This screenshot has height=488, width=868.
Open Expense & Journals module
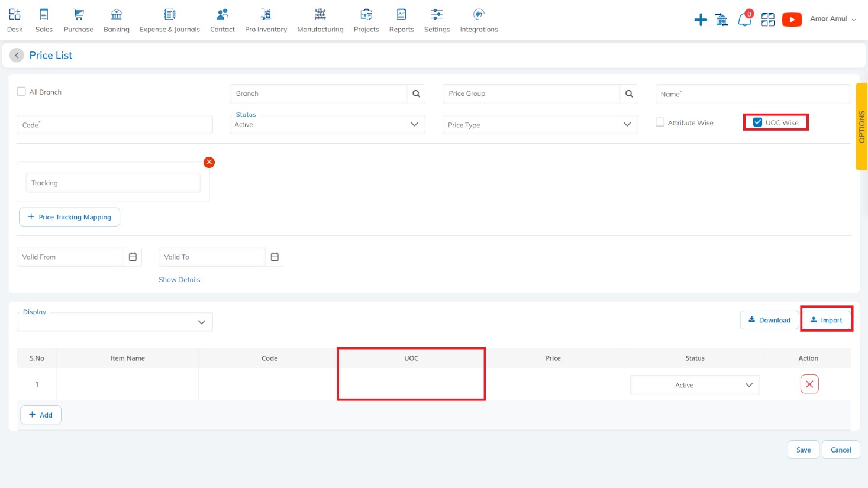point(170,21)
